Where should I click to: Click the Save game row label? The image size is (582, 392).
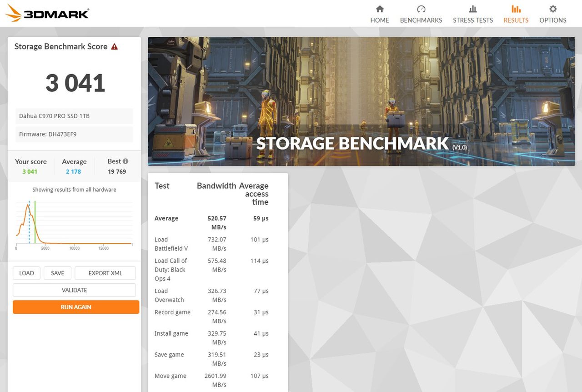pos(169,355)
